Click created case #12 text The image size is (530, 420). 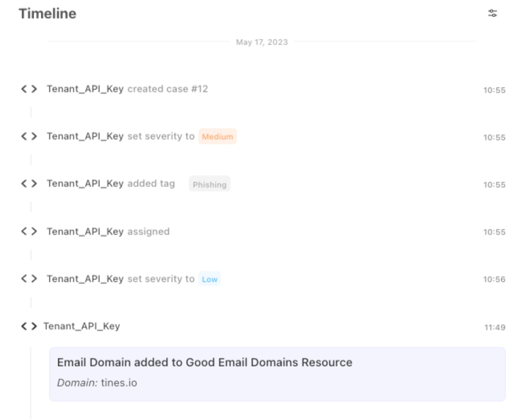pos(168,89)
